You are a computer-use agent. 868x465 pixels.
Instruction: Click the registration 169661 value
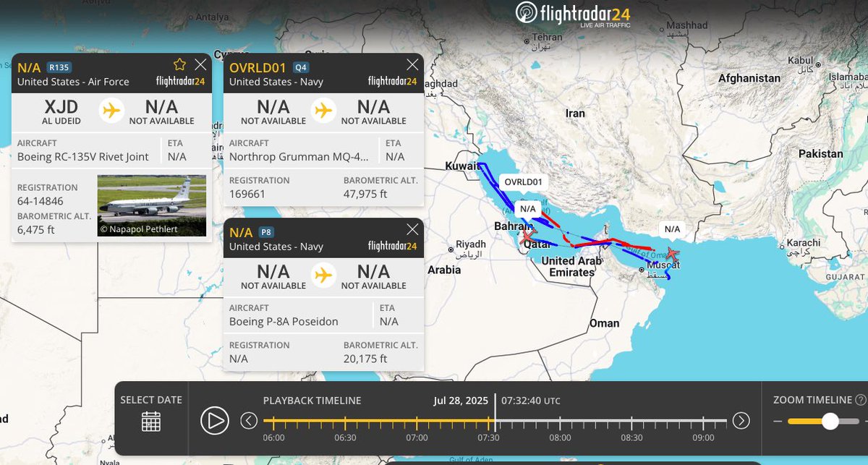248,194
